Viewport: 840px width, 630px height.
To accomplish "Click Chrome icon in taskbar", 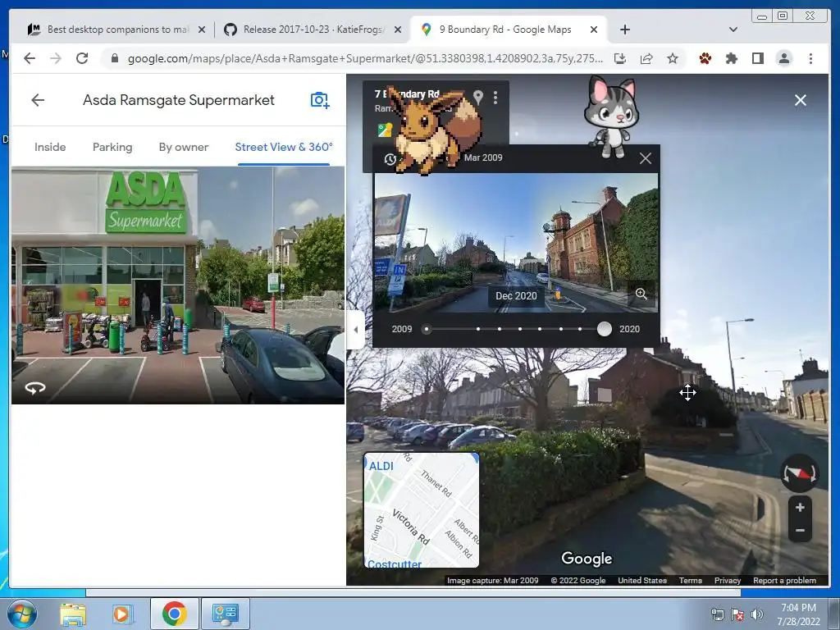I will (174, 614).
